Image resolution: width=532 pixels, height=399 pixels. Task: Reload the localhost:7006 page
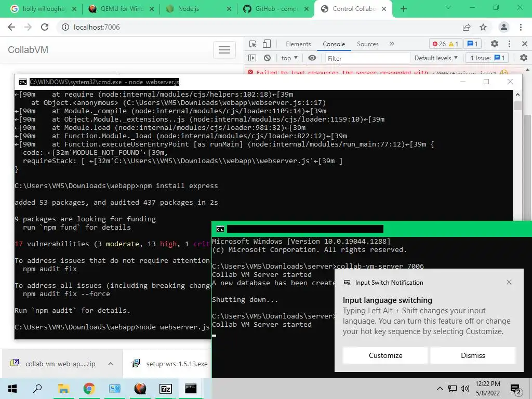click(45, 27)
